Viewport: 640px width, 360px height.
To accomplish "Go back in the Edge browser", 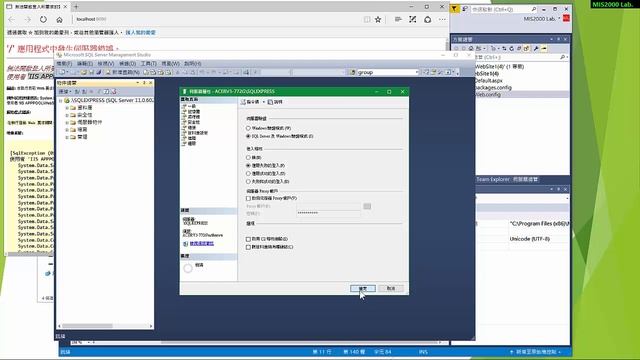I will (x=11, y=19).
